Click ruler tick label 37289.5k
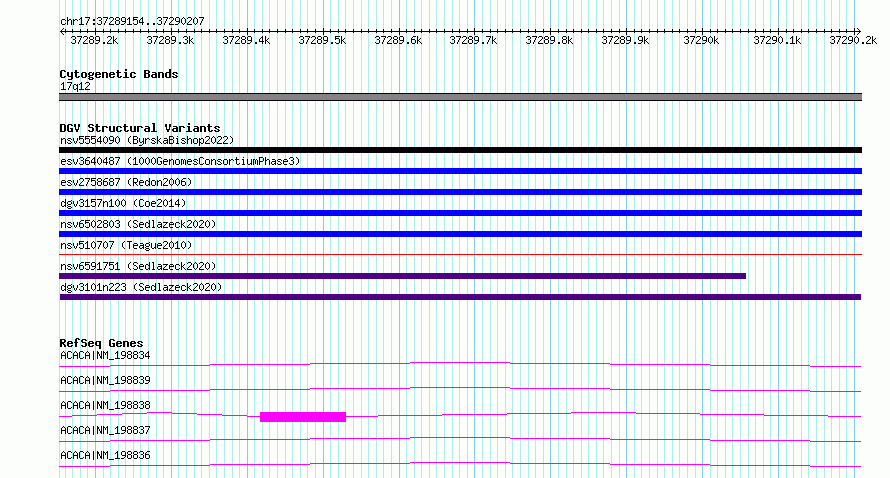The height and width of the screenshot is (478, 890). [322, 40]
